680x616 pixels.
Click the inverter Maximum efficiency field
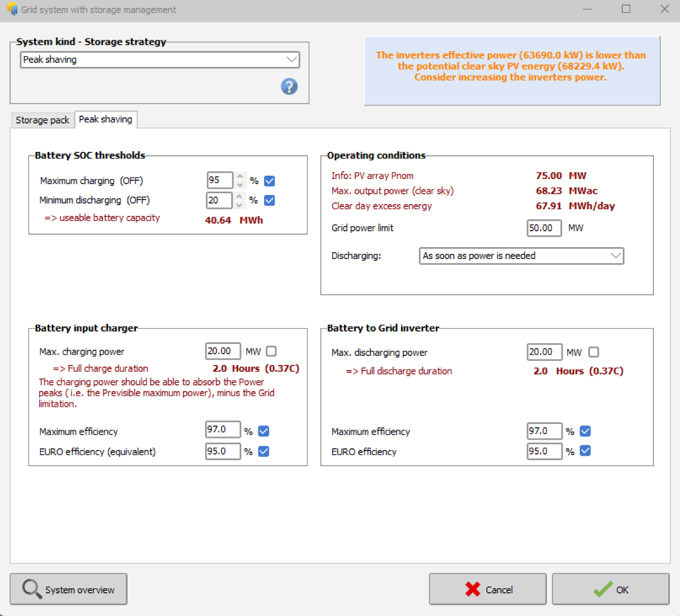[544, 431]
